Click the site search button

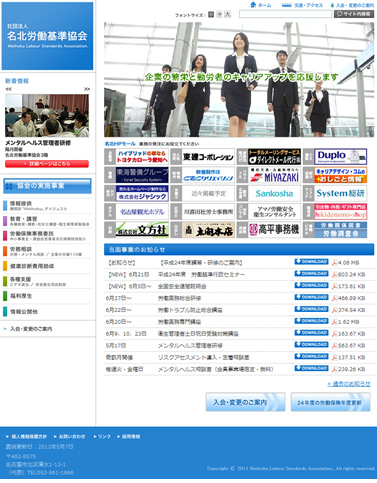354,14
